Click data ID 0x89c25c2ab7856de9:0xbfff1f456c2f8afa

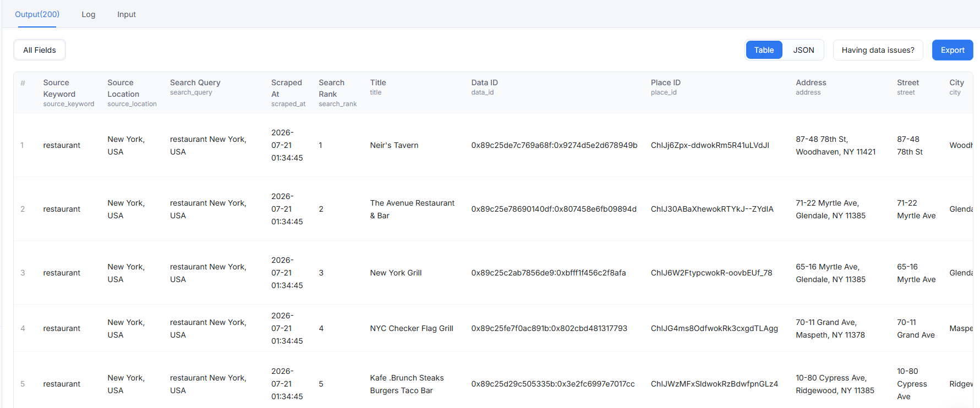click(549, 273)
